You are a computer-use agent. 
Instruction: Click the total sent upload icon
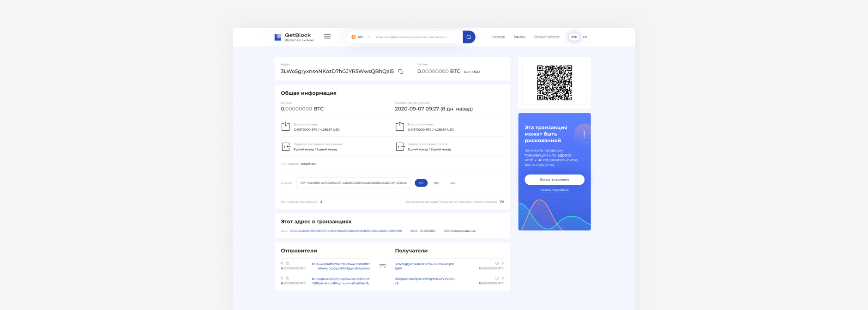tap(400, 127)
